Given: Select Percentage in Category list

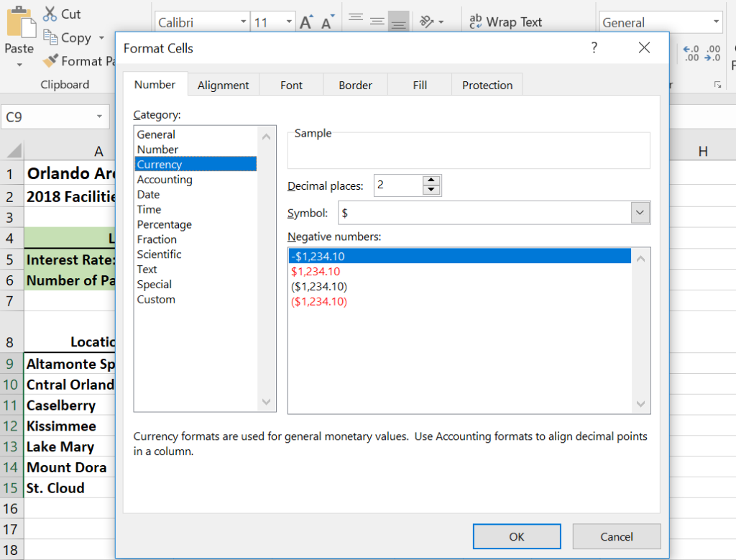Looking at the screenshot, I should [x=195, y=224].
